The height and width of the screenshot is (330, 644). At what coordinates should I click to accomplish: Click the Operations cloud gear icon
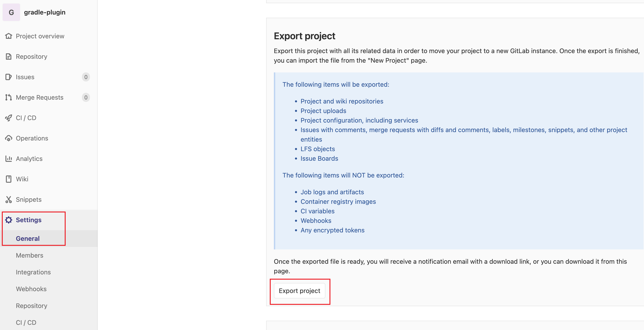(8, 138)
